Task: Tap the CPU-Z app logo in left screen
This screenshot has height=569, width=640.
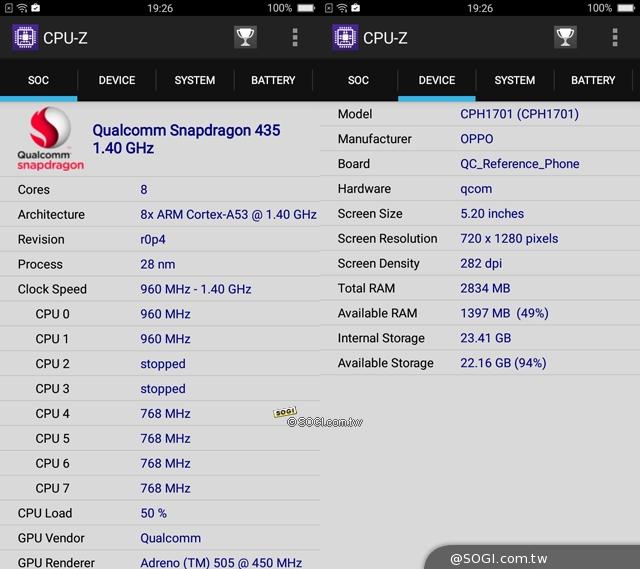Action: coord(25,38)
